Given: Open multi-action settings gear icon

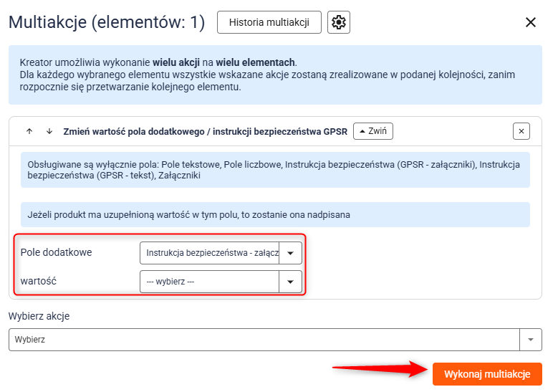Looking at the screenshot, I should tap(339, 22).
